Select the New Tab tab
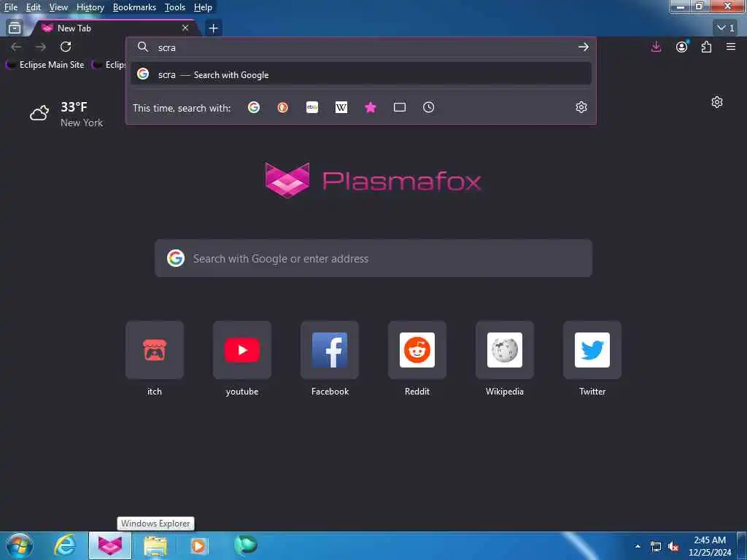Screen dimensions: 747x560 pos(115,28)
